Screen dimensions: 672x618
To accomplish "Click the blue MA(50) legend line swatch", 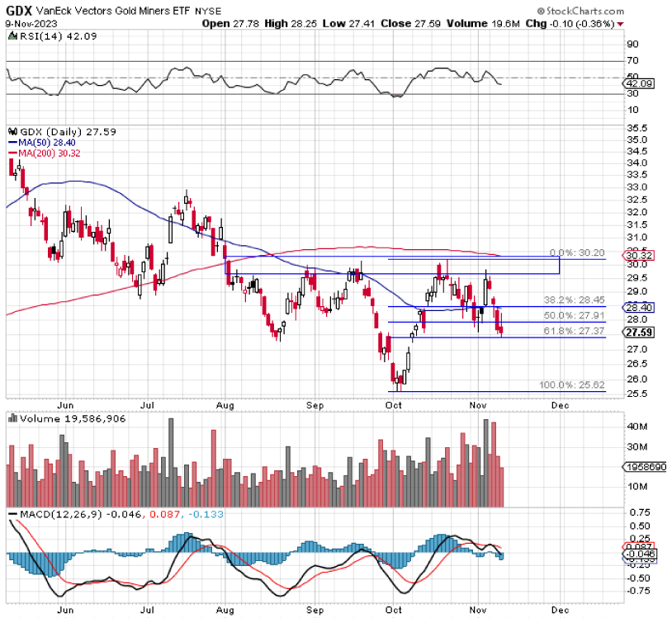I will coord(12,142).
